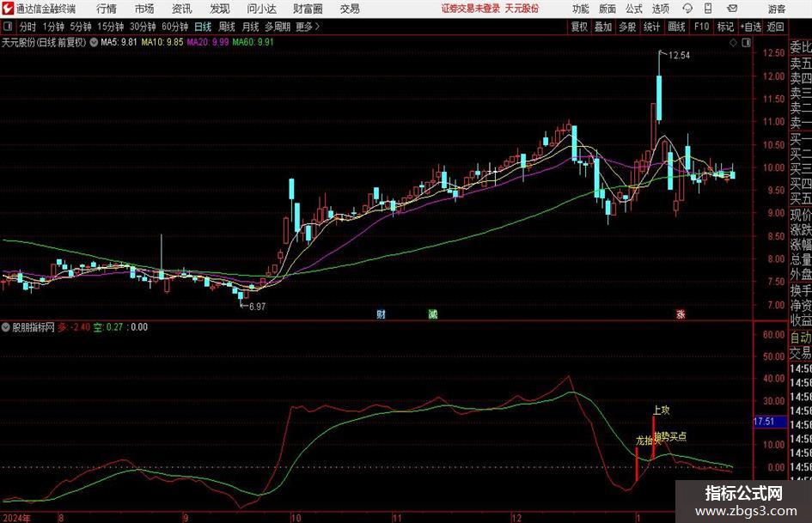The width and height of the screenshot is (812, 523).
Task: Open the 发现 menu
Action: click(220, 9)
